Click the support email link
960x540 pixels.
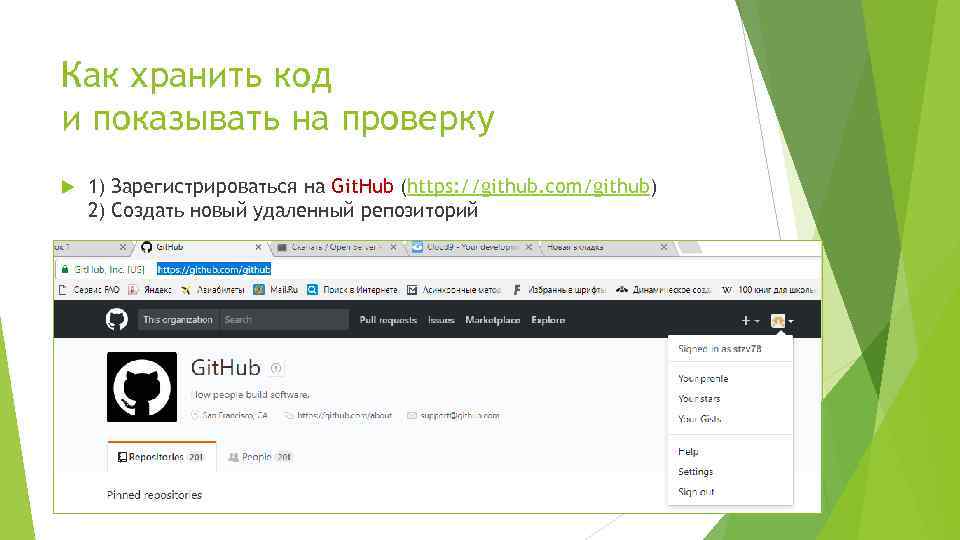click(x=460, y=416)
